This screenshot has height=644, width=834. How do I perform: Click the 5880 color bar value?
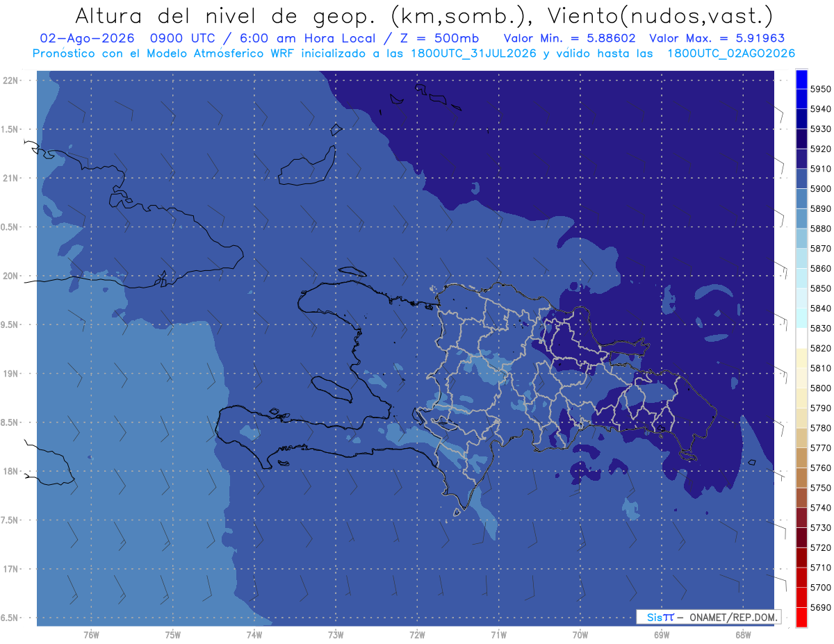[x=821, y=229]
